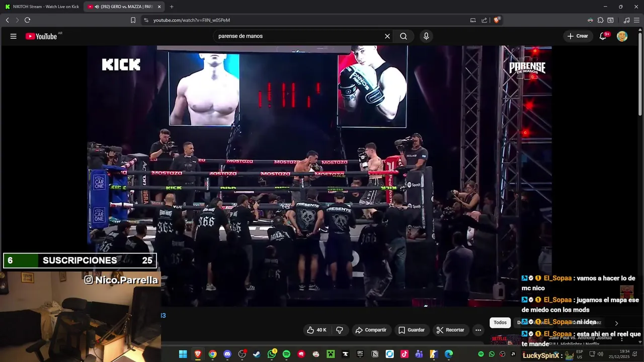Switch to NIKITOH Stream Kick tab
The image size is (644, 362).
click(x=42, y=7)
